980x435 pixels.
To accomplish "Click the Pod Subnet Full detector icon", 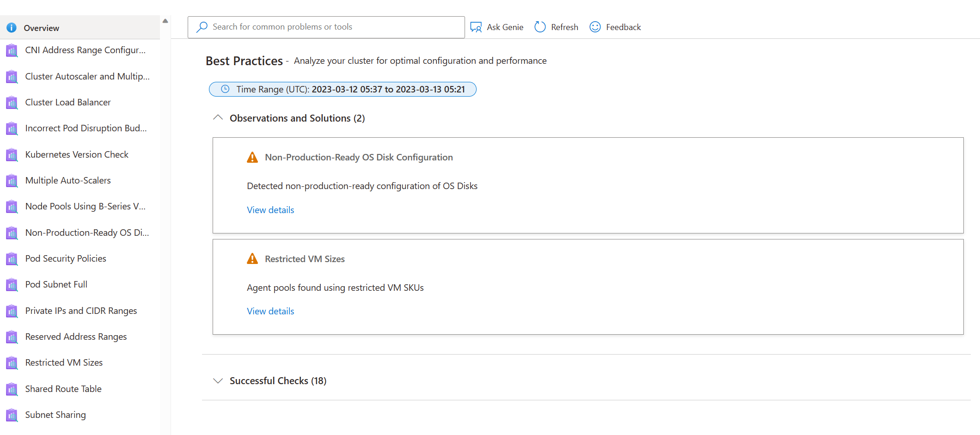I will [x=12, y=285].
